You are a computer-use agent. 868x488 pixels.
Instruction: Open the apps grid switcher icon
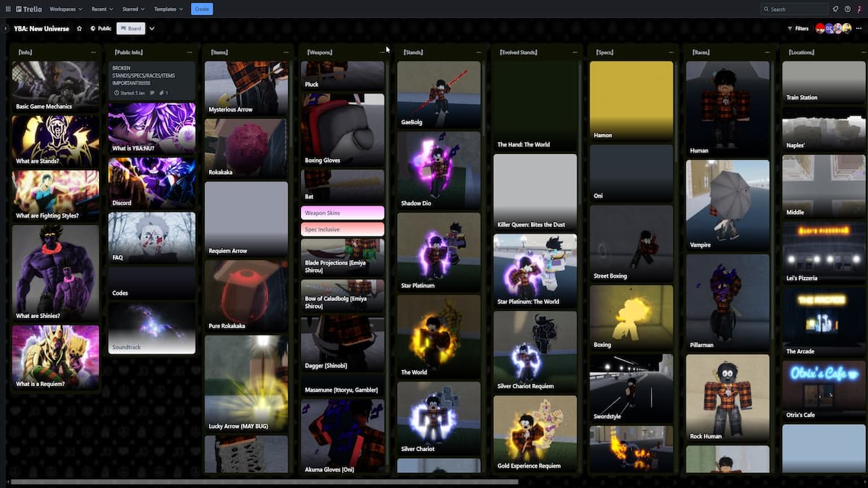click(8, 9)
